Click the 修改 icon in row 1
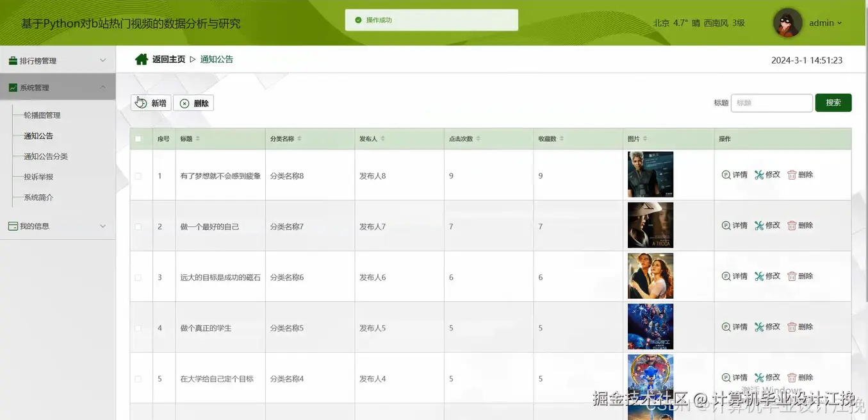Image resolution: width=868 pixels, height=420 pixels. [759, 174]
